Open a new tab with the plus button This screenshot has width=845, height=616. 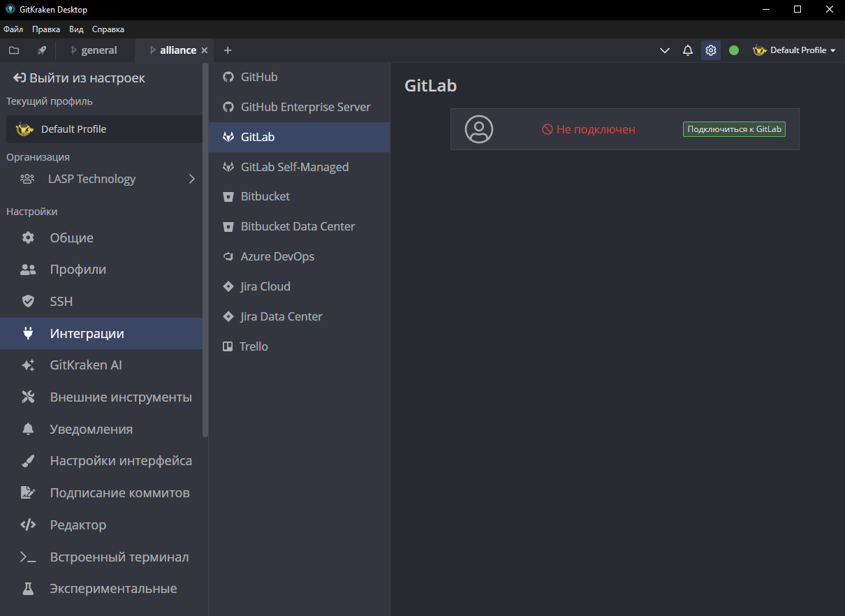228,50
